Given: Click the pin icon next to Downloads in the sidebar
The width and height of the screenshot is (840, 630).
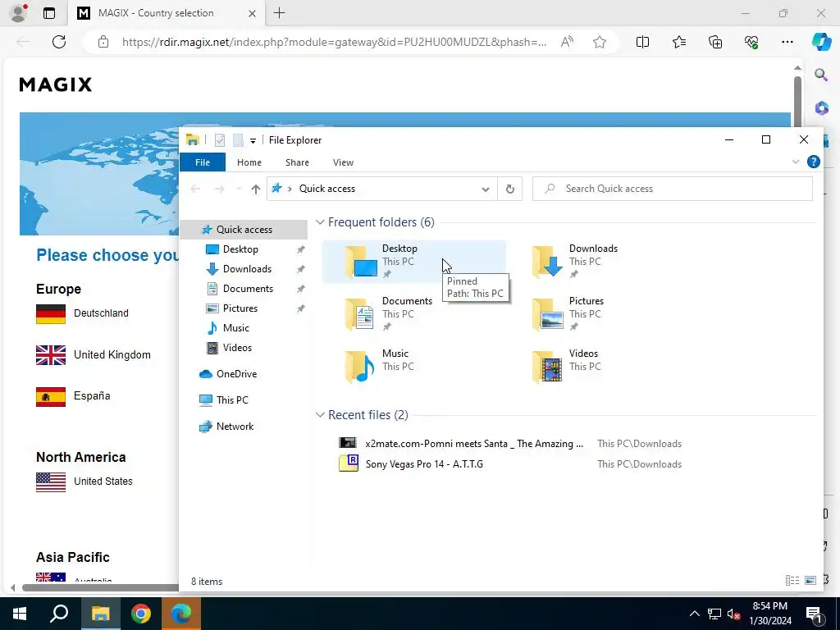Looking at the screenshot, I should [300, 269].
